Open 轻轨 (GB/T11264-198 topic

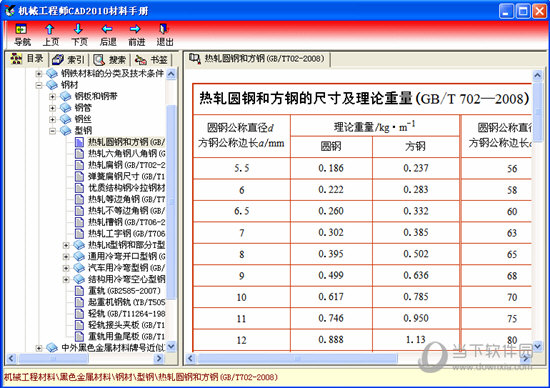126,314
